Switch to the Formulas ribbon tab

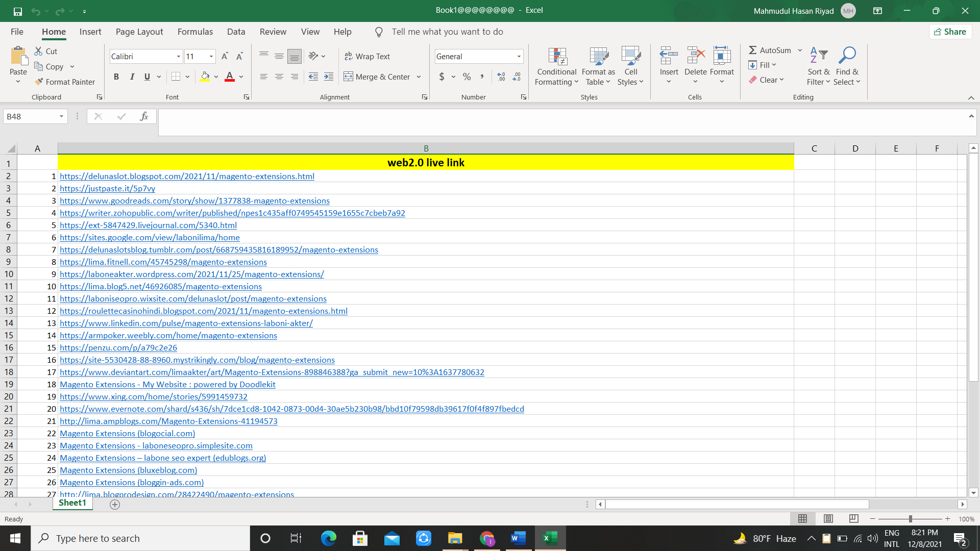(x=195, y=32)
